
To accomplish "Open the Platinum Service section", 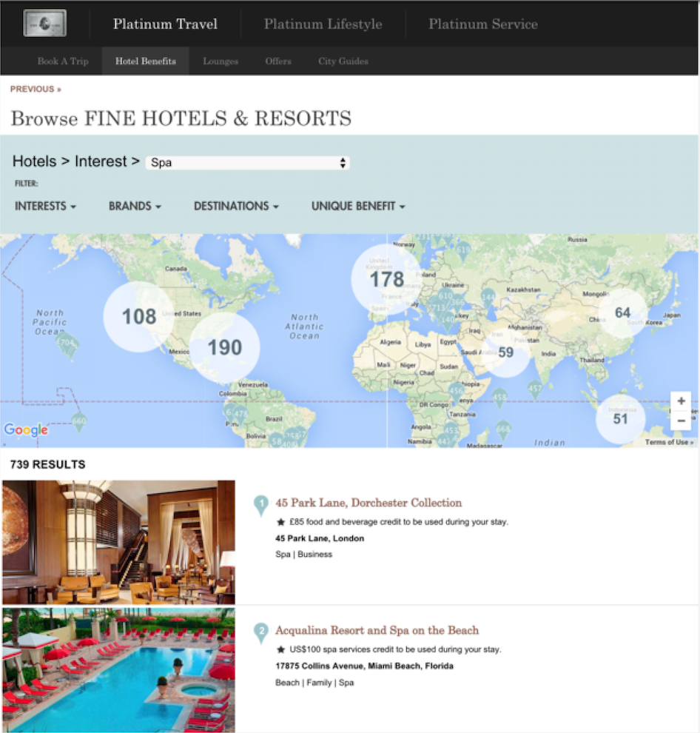I will click(x=483, y=24).
